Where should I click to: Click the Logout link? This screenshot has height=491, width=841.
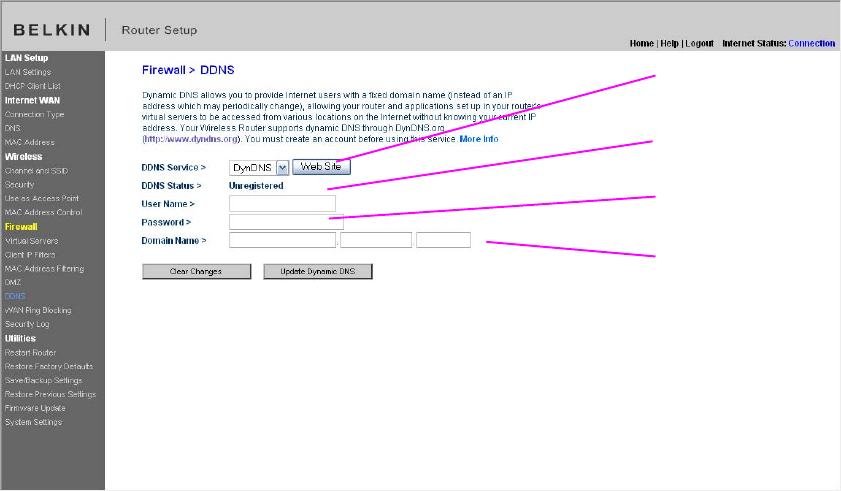point(699,43)
